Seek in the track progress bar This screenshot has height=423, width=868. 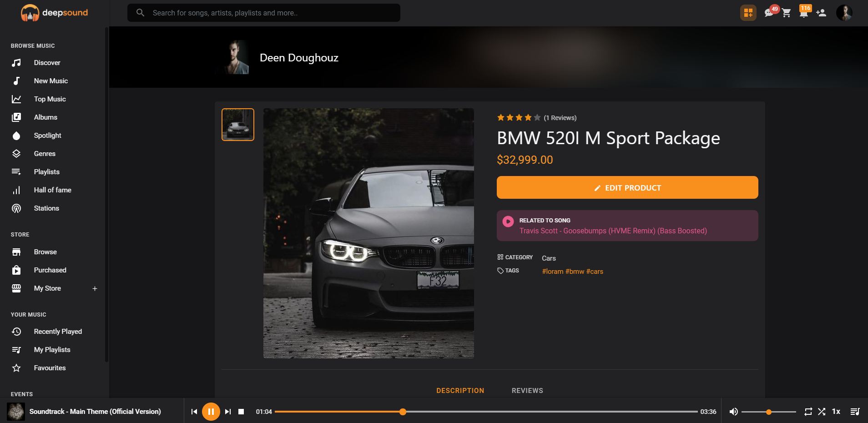[x=486, y=412]
